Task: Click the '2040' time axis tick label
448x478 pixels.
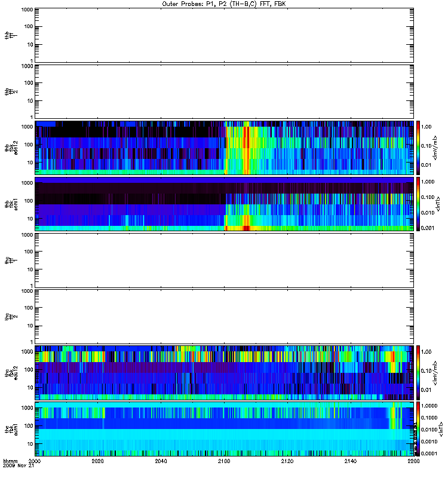Action: (x=161, y=461)
